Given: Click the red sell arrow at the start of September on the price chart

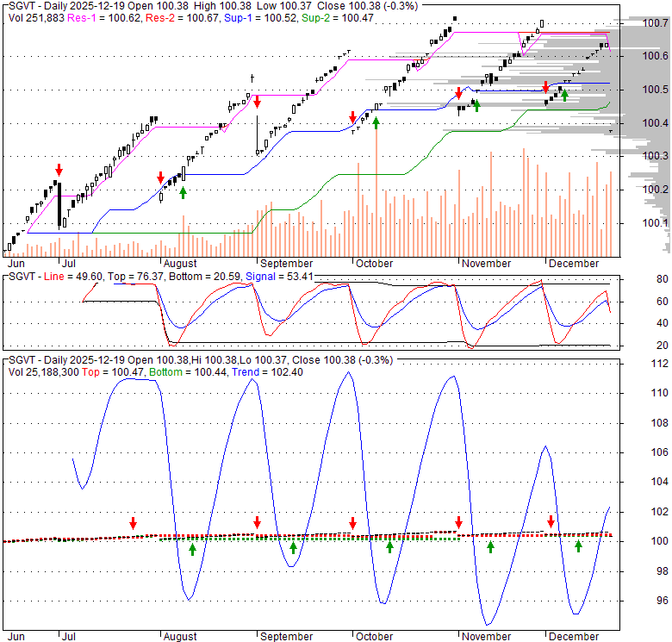Looking at the screenshot, I should tap(257, 102).
